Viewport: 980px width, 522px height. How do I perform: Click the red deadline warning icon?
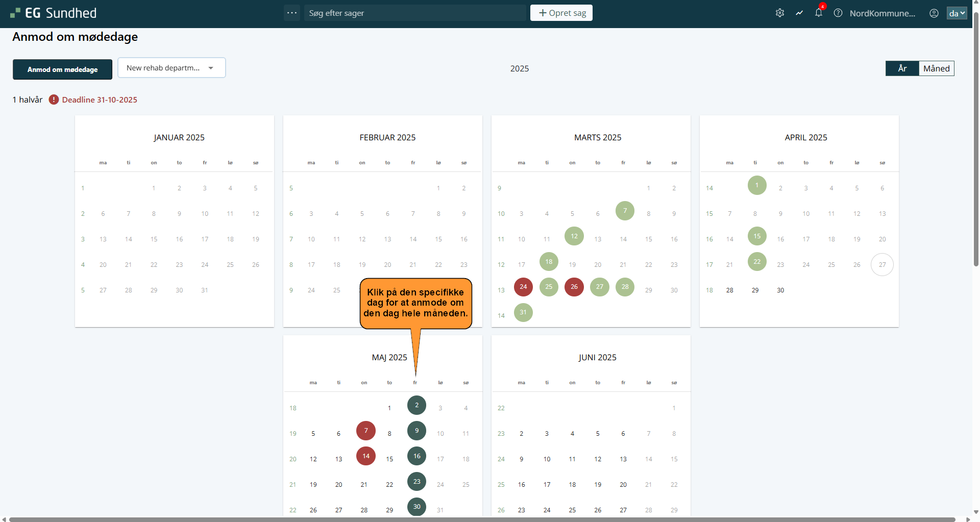pos(54,100)
